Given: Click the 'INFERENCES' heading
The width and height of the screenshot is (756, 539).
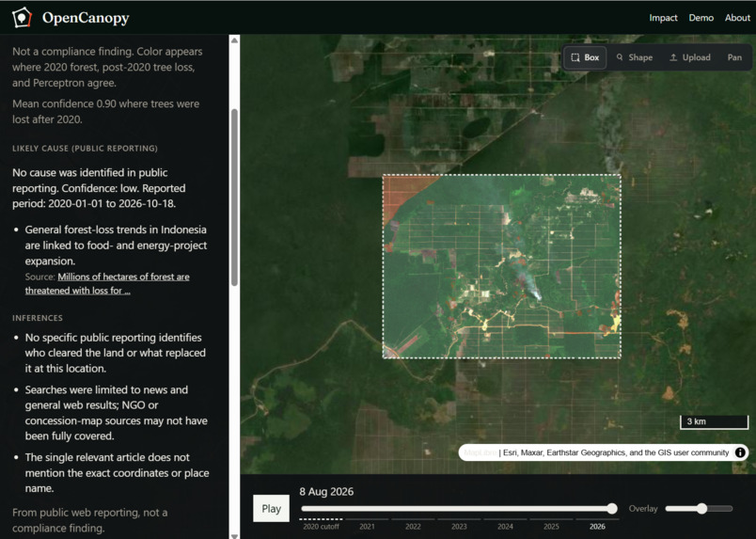Looking at the screenshot, I should (38, 318).
